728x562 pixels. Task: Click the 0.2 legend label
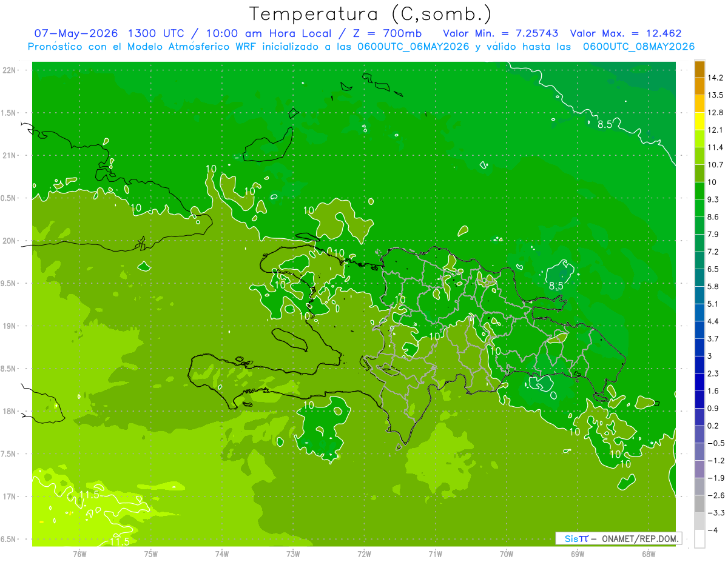[715, 426]
